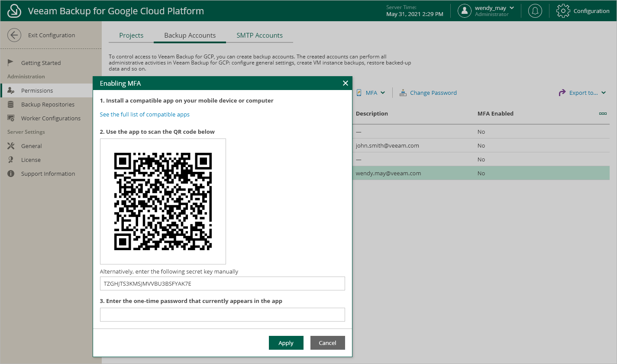Click the MFA phone icon in toolbar
Screen dimensions: 617x364
pos(359,93)
